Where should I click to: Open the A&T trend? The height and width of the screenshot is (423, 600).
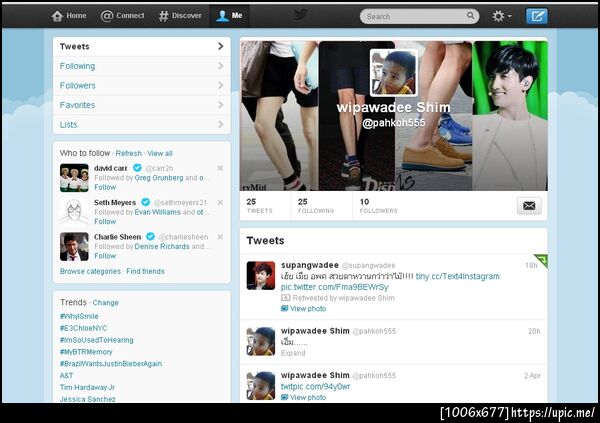tap(66, 376)
